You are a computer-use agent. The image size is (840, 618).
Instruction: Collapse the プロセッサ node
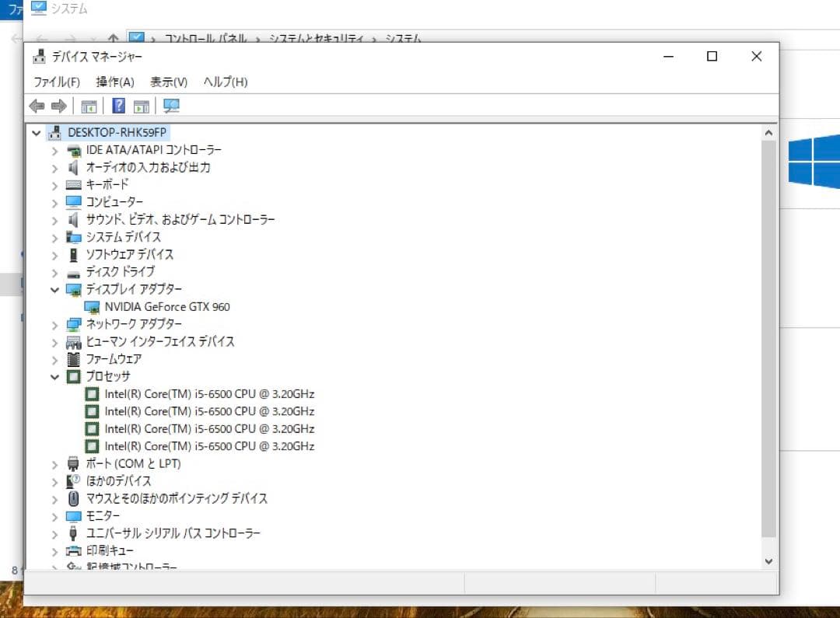54,377
